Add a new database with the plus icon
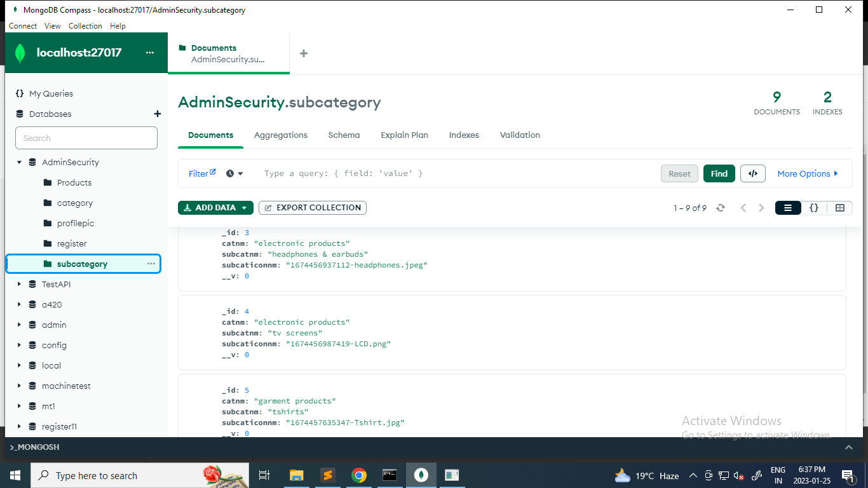 (158, 114)
